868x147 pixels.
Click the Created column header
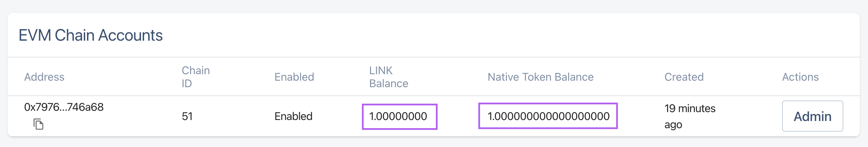[684, 77]
